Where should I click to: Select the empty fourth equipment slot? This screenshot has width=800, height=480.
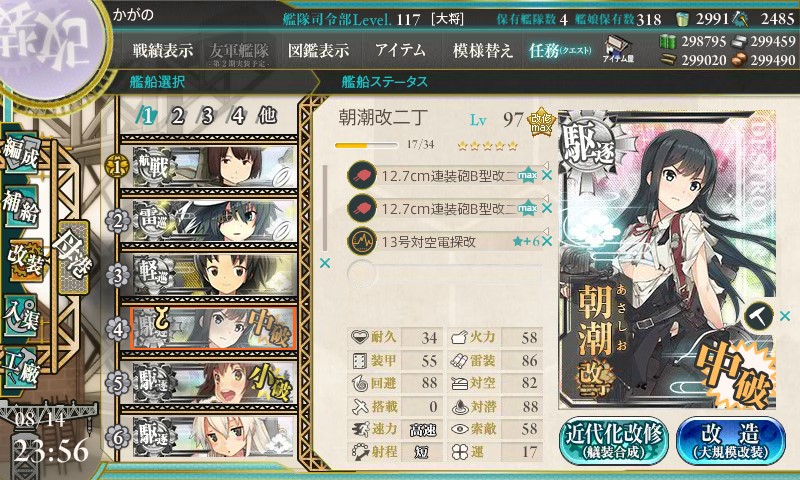tap(444, 273)
